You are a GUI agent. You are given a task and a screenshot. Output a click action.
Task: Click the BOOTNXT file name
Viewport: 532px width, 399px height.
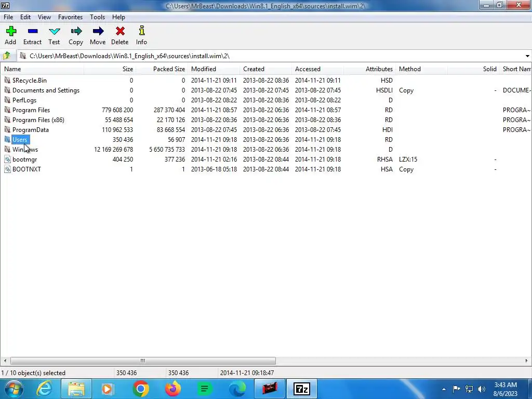click(x=26, y=169)
